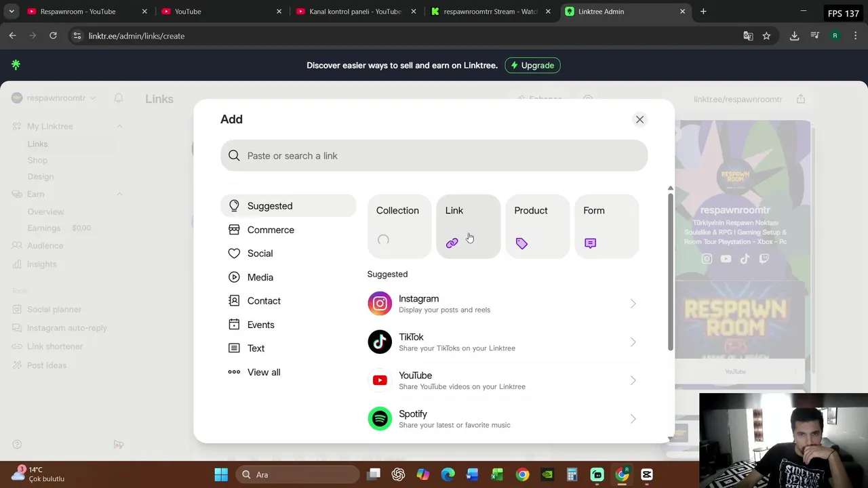868x488 pixels.
Task: Open the View all categories option
Action: pyautogui.click(x=288, y=372)
